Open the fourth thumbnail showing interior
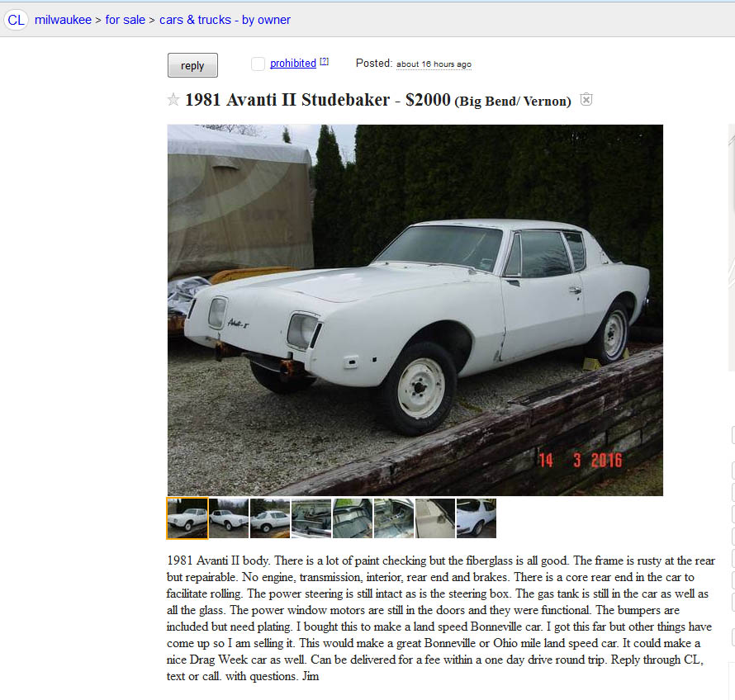The height and width of the screenshot is (700, 735). (311, 518)
